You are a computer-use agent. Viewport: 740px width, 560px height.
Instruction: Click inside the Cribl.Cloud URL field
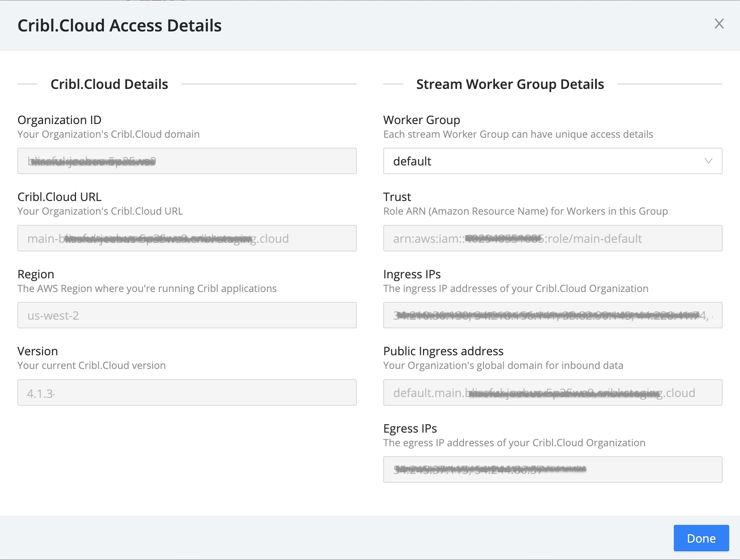click(x=187, y=238)
